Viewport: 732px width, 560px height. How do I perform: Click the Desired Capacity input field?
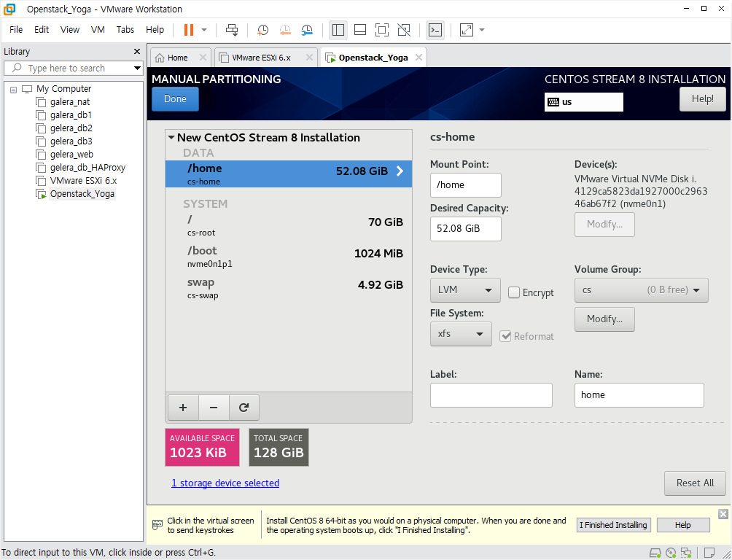[465, 228]
